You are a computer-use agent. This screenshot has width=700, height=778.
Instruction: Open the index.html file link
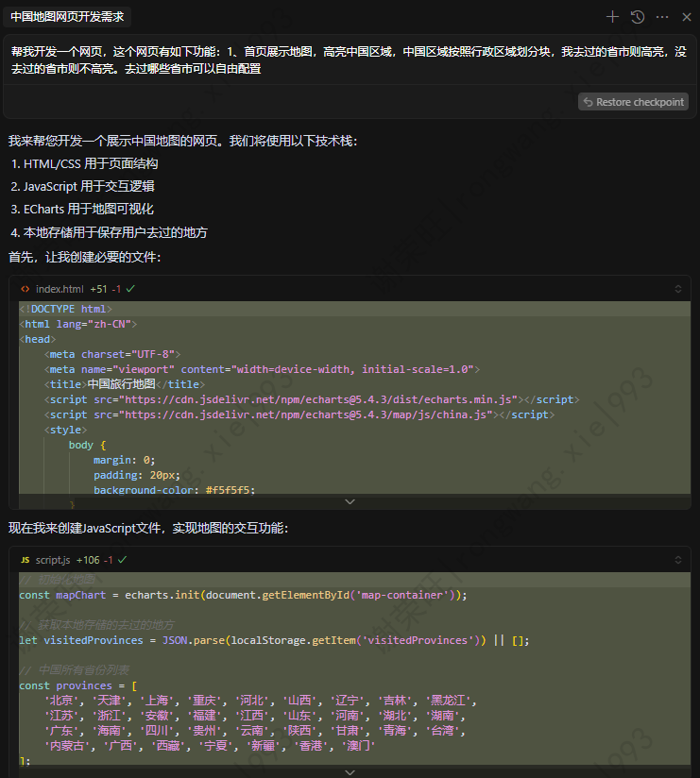60,289
